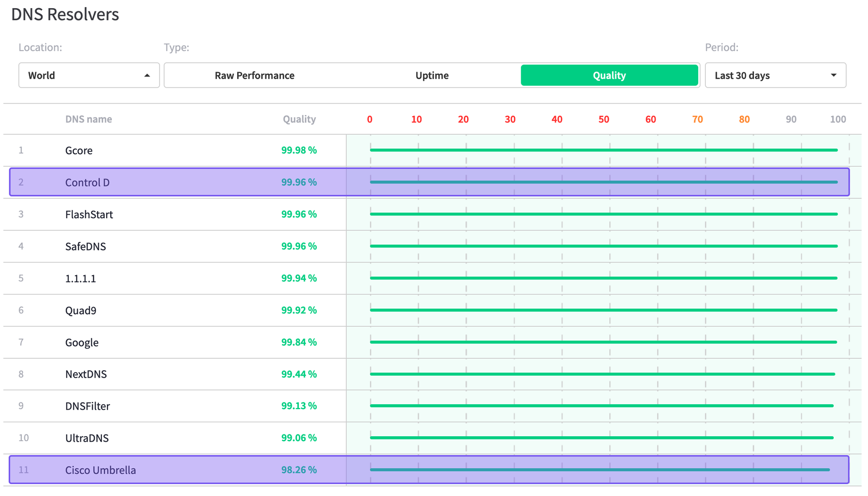Click NextDNS 99.44 % quality value
This screenshot has height=496, width=868.
pyautogui.click(x=298, y=374)
